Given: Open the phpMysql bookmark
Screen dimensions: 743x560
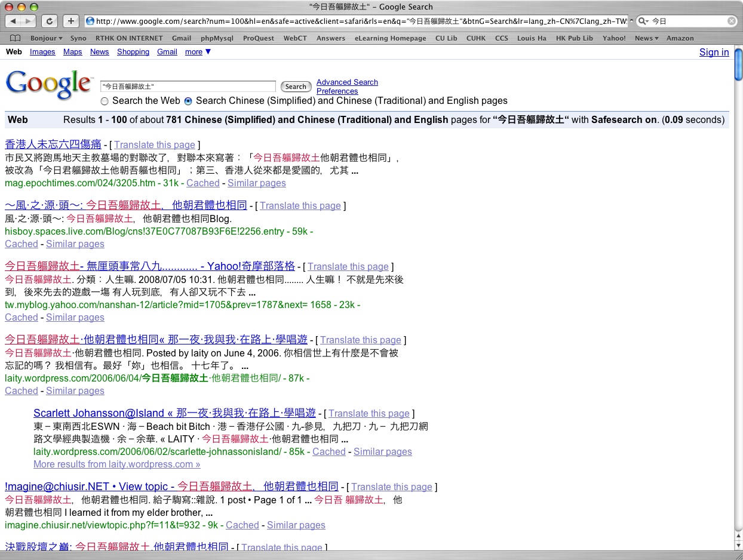Looking at the screenshot, I should pyautogui.click(x=217, y=38).
